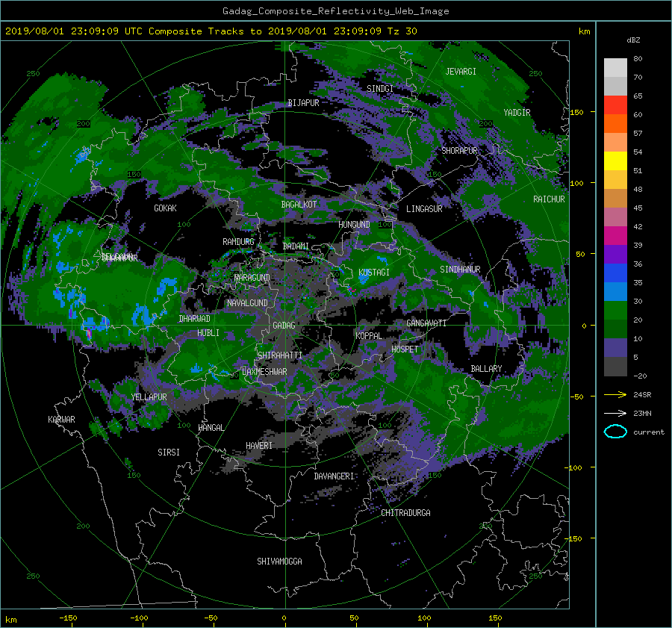Select the HOSPET map label
This screenshot has height=628, width=672.
pos(405,349)
